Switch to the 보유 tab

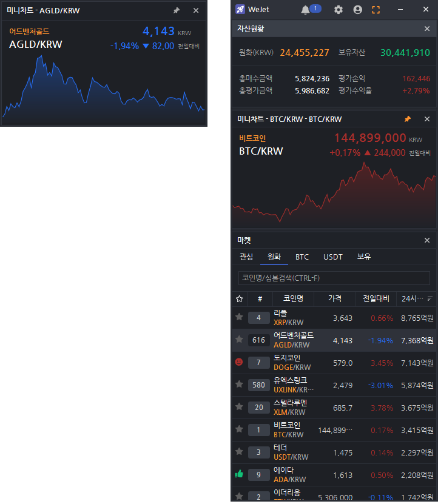[x=364, y=257]
